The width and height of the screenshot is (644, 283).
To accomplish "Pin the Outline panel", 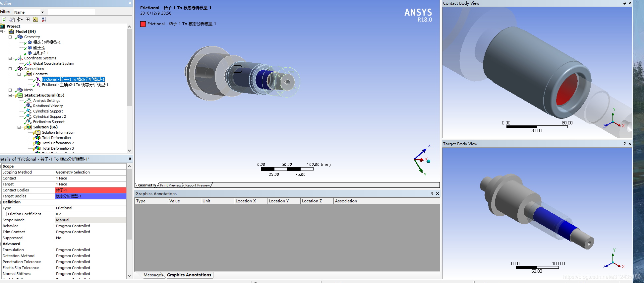I will click(130, 3).
